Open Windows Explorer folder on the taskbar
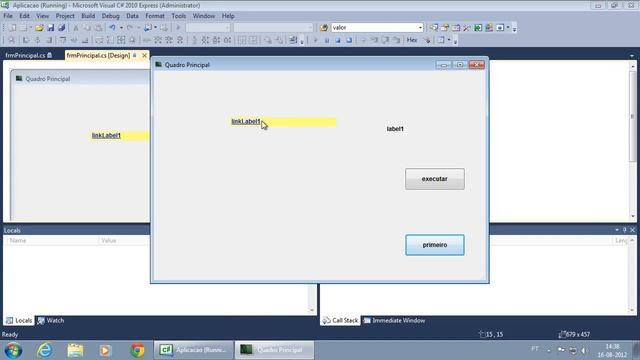The width and height of the screenshot is (640, 360). coord(75,350)
